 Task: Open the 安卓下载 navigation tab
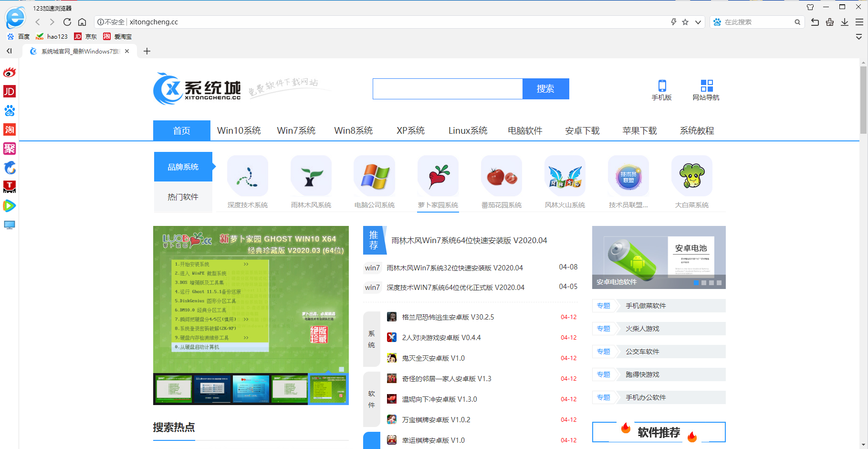pyautogui.click(x=583, y=130)
